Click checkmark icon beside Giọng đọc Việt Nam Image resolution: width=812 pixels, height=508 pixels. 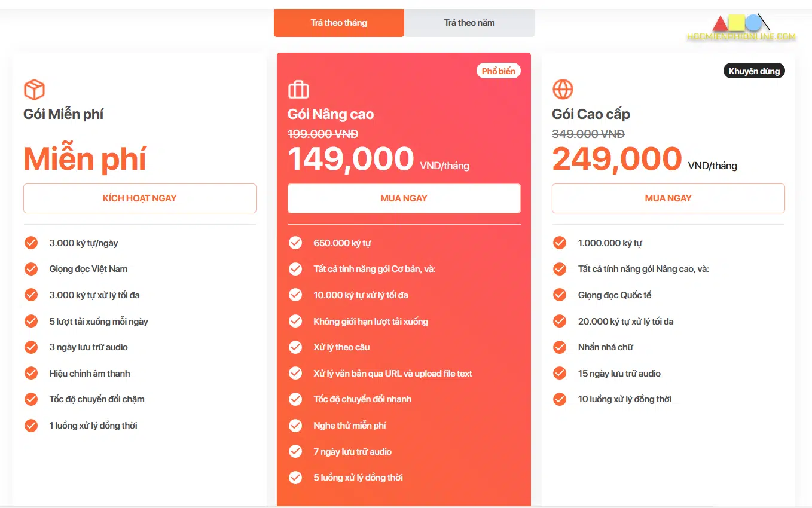[x=31, y=269]
